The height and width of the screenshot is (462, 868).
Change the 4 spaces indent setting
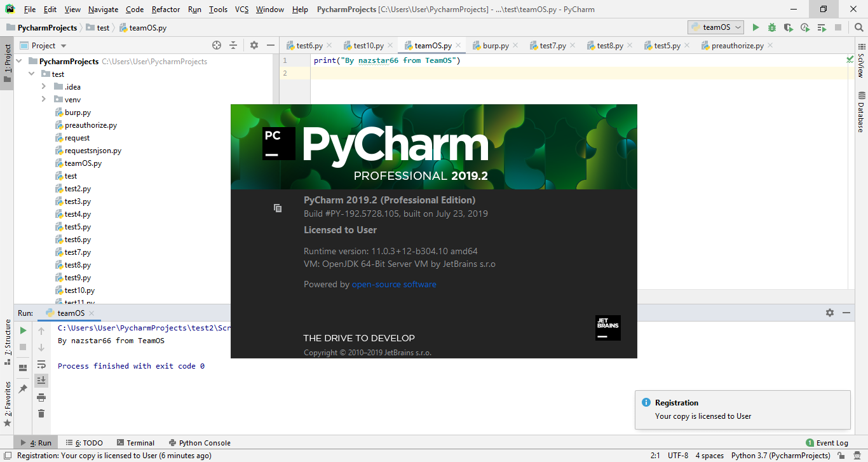point(710,455)
